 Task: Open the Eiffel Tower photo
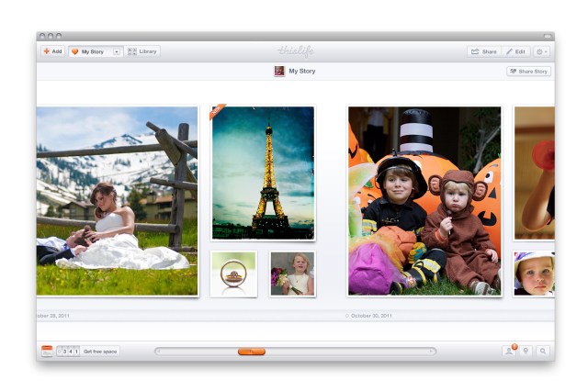(264, 173)
